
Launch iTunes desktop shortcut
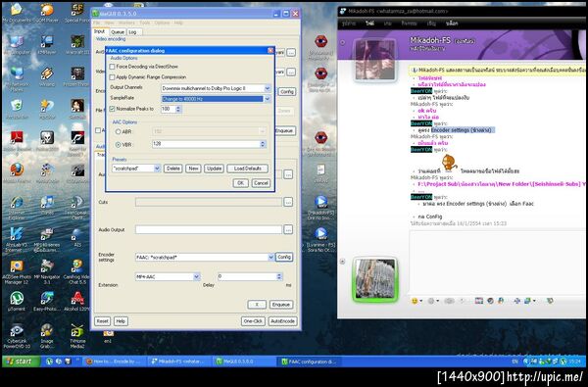tap(47, 206)
